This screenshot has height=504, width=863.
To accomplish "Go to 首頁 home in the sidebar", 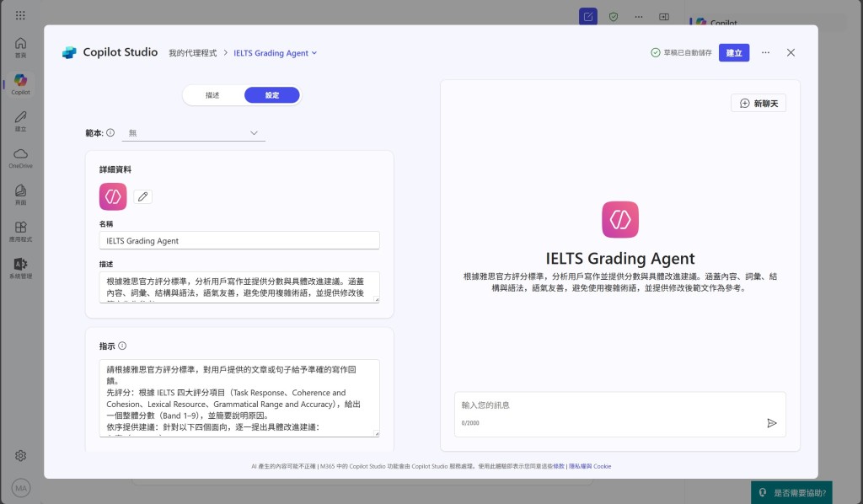I will [20, 47].
